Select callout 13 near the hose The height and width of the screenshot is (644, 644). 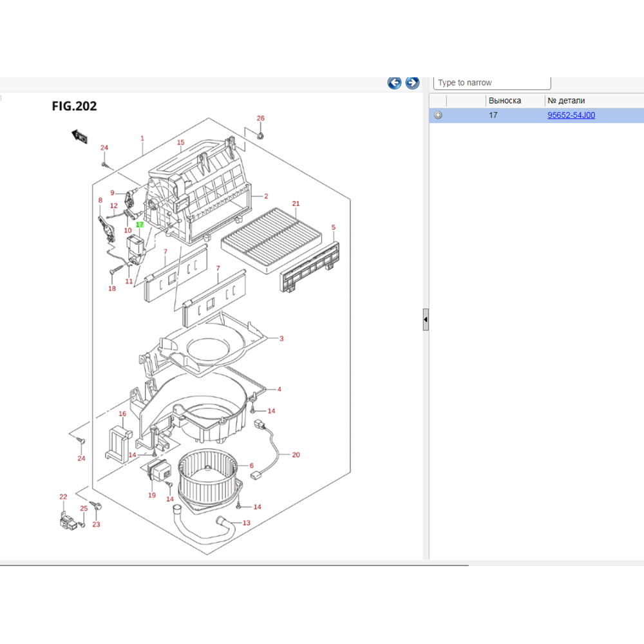(x=246, y=523)
